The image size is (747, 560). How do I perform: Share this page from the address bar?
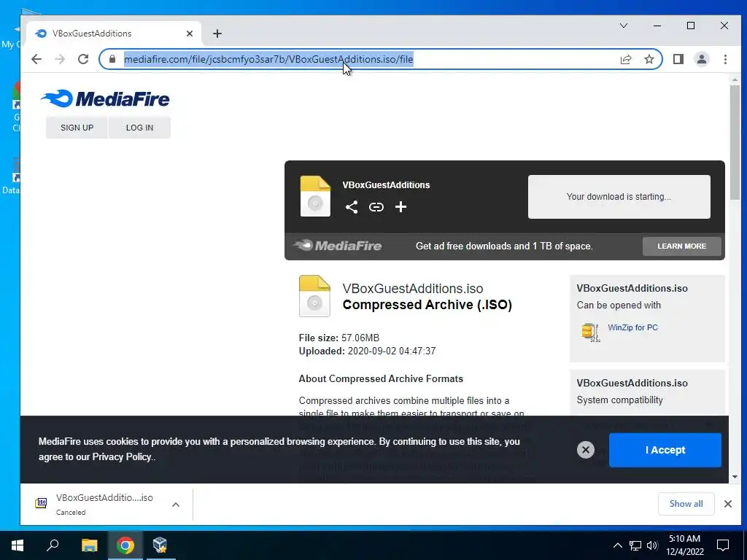pos(625,59)
